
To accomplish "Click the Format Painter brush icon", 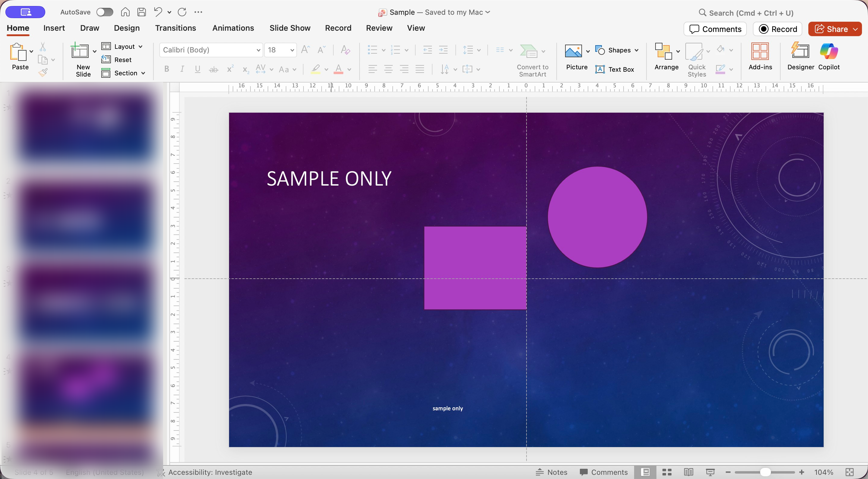I will 43,72.
